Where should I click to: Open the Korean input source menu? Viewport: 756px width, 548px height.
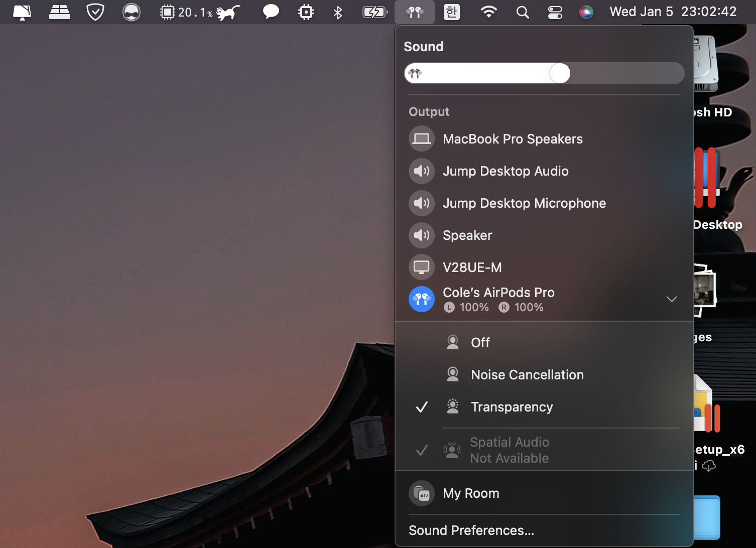click(x=452, y=12)
